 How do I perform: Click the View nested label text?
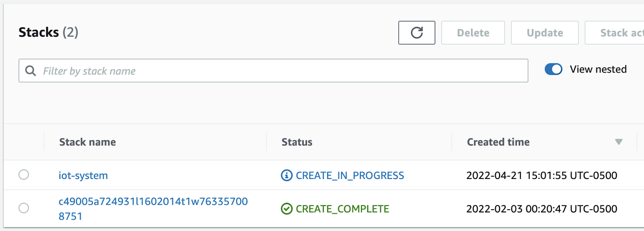click(598, 69)
